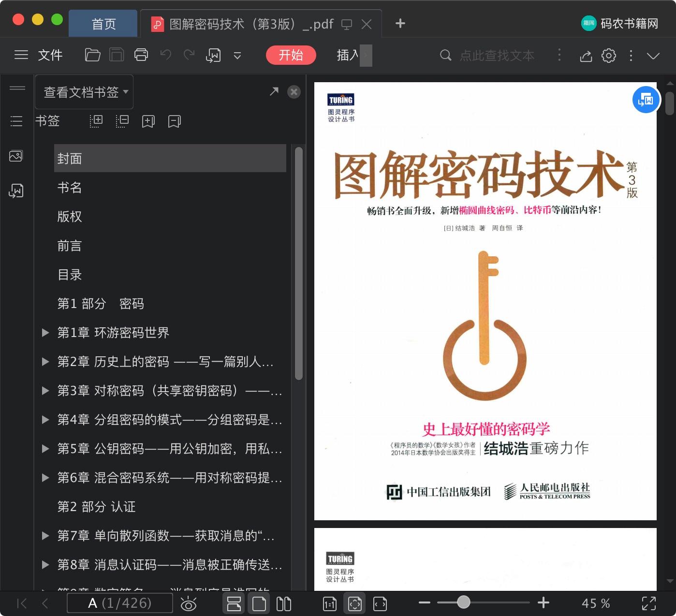Go to first page button
Viewport: 676px width, 616px height.
tap(22, 603)
